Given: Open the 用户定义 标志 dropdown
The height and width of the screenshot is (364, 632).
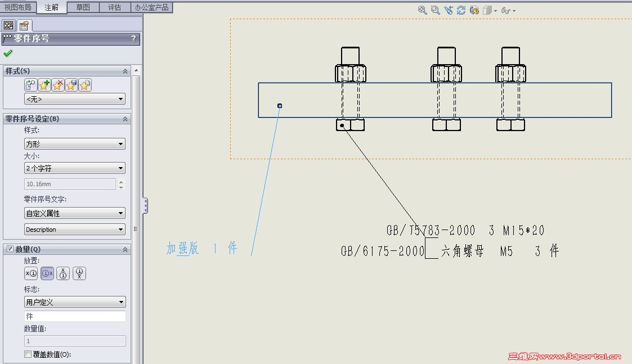Looking at the screenshot, I should pos(74,302).
